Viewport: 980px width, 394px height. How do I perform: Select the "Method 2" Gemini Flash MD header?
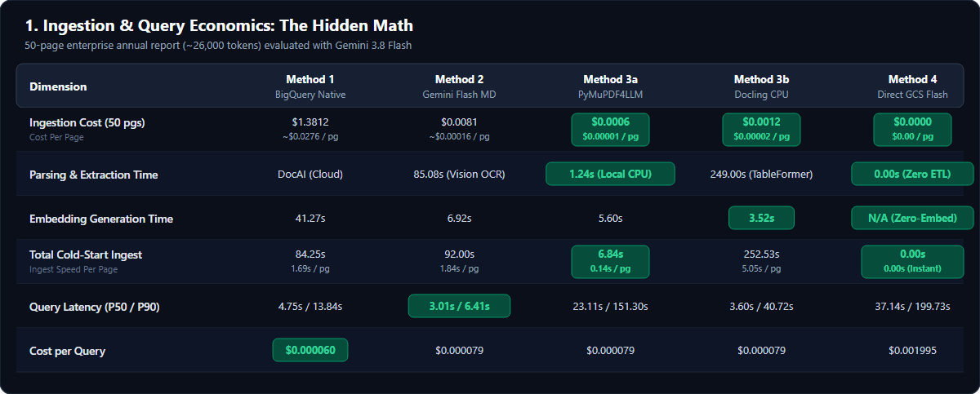460,86
